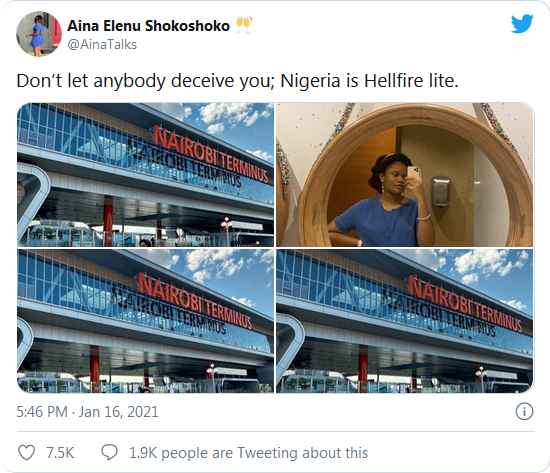Open Aina's profile avatar picture
Screen dimensions: 550x473
point(39,33)
